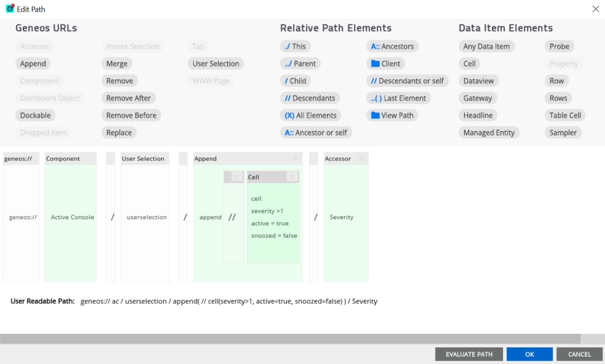Screen dimensions: 605x364
Task: Add the Headline data item element
Action: [x=478, y=115]
